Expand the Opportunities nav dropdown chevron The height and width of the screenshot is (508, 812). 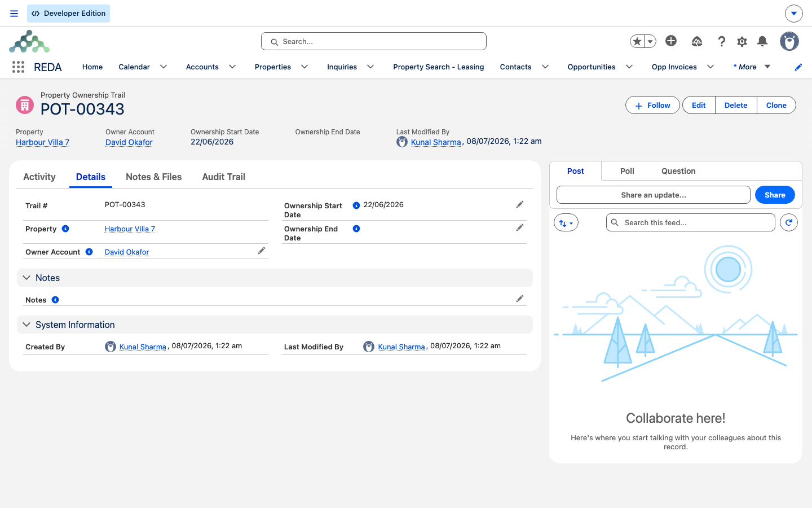(x=629, y=67)
